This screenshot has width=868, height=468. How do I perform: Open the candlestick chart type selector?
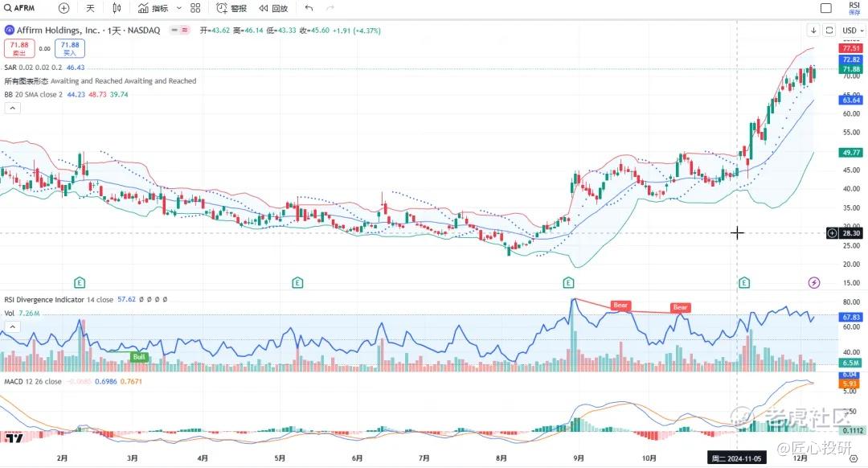(x=117, y=8)
